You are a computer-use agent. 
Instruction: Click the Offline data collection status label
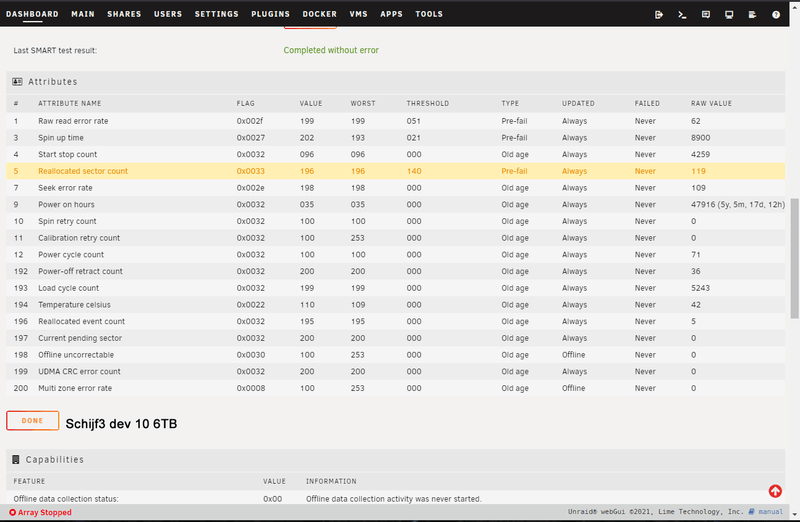click(x=66, y=499)
